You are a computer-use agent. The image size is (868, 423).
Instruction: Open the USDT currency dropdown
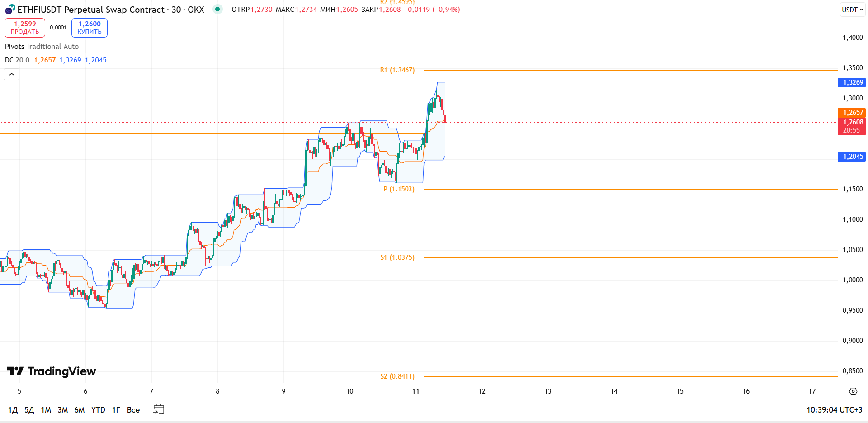pyautogui.click(x=853, y=10)
